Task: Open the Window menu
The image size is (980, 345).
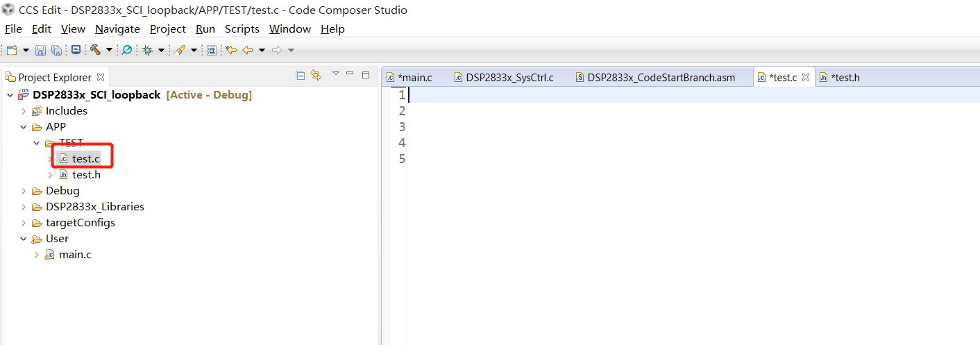Action: coord(290,28)
